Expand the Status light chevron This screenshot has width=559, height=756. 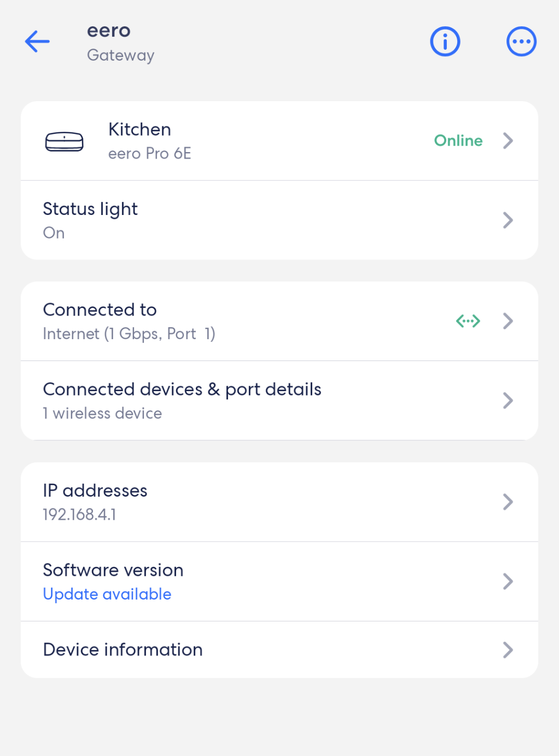click(508, 220)
